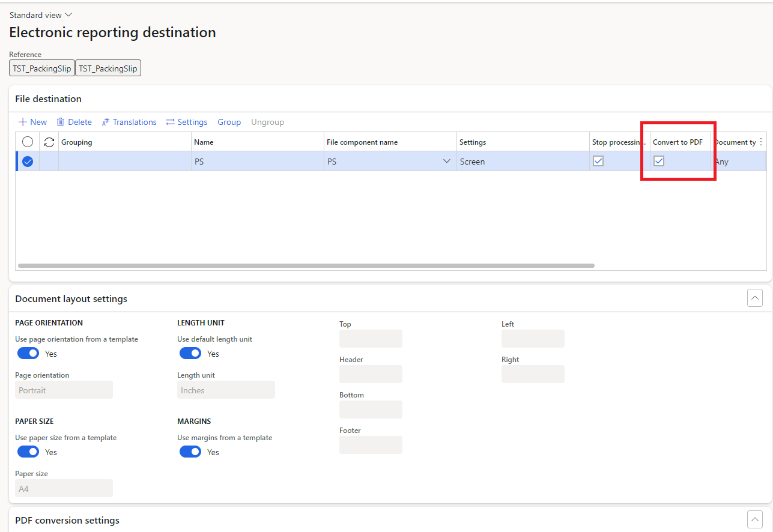Viewport: 773px width, 532px height.
Task: Toggle Use page orientation from a template
Action: pyautogui.click(x=28, y=353)
